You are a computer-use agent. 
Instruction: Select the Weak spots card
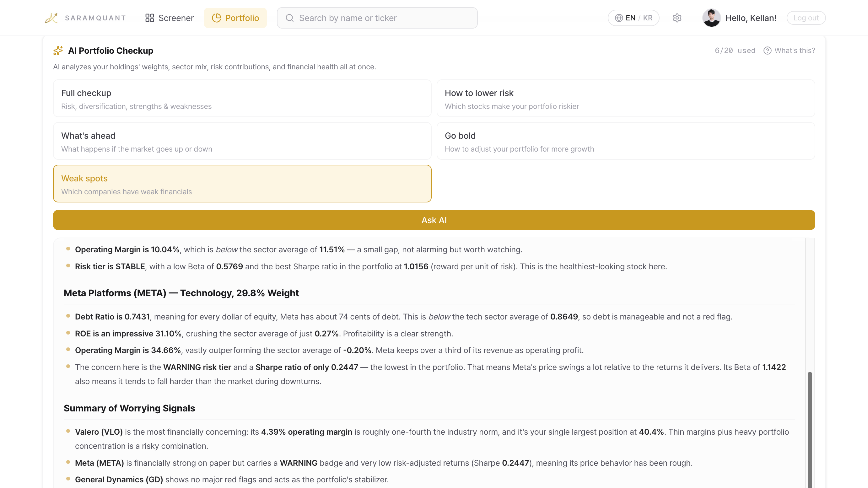click(242, 184)
